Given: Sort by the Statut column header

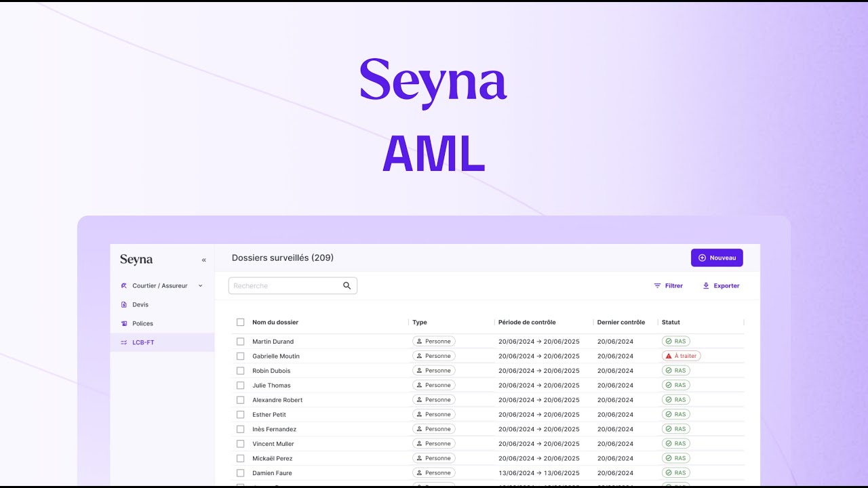Looking at the screenshot, I should (671, 323).
